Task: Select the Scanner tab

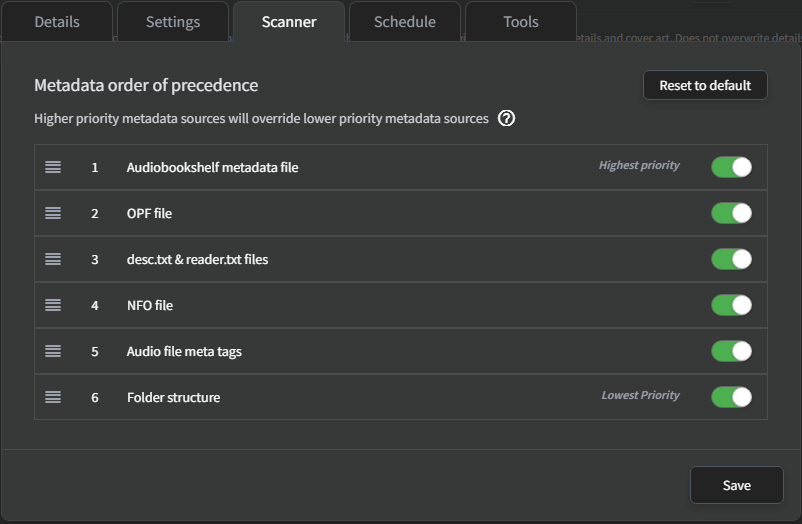Action: point(289,22)
